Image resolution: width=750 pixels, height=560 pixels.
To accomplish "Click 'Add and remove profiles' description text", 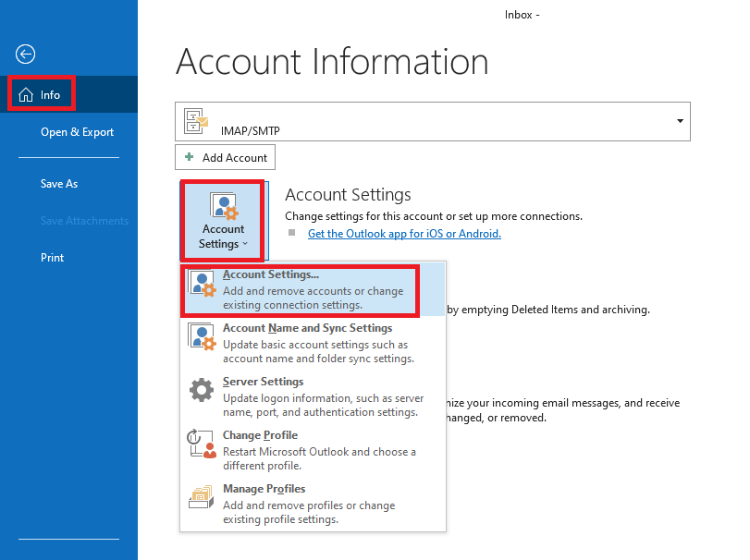I will 309,512.
